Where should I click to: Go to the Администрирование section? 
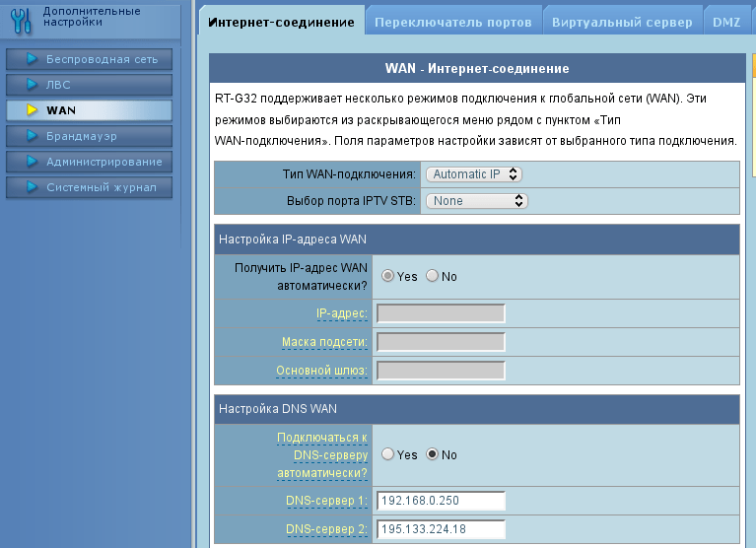coord(89,162)
